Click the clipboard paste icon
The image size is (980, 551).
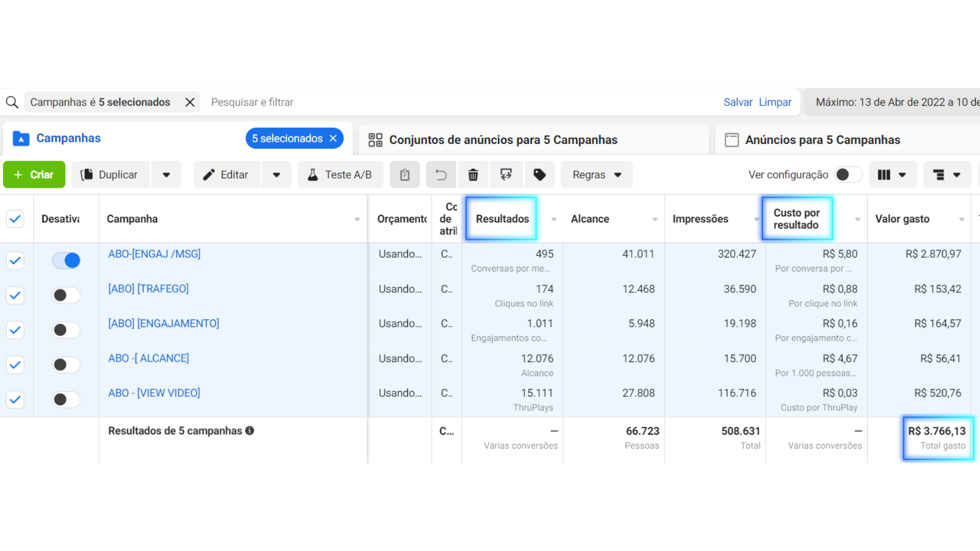[404, 175]
